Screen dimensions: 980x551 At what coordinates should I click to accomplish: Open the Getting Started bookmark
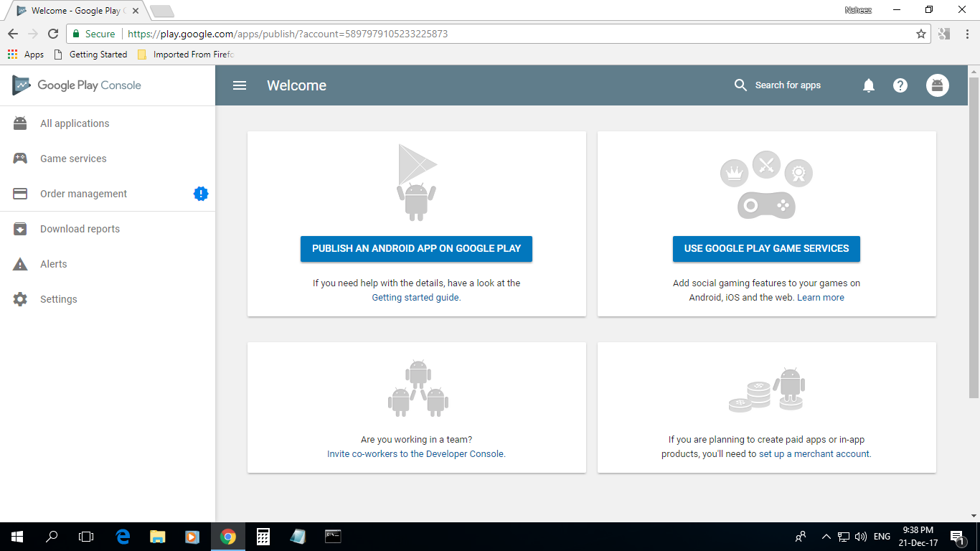pyautogui.click(x=98, y=54)
